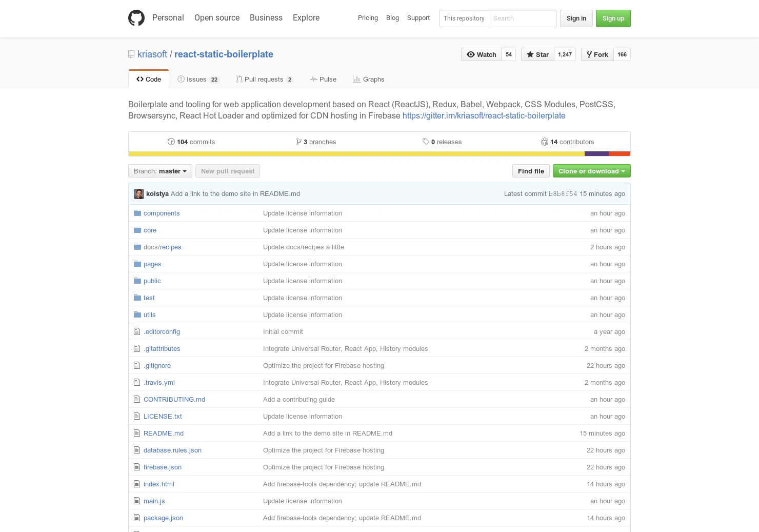759x532 pixels.
Task: Switch to the Pull requests tab
Action: (x=264, y=79)
